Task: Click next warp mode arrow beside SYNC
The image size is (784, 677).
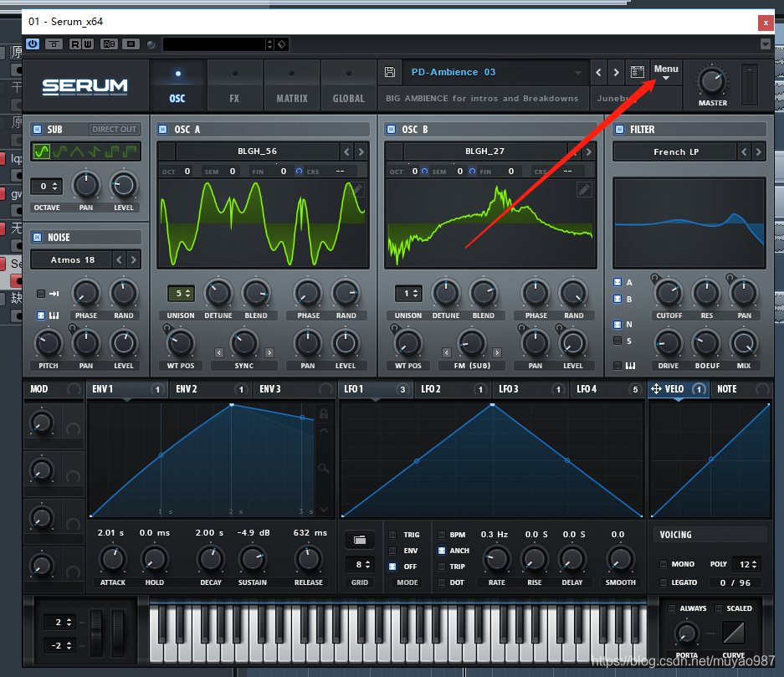Action: (x=269, y=352)
